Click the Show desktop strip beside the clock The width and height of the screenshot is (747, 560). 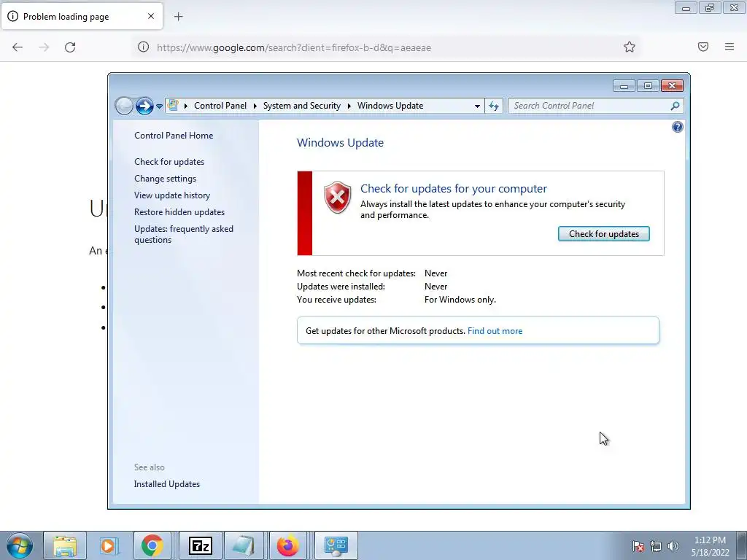click(x=743, y=545)
